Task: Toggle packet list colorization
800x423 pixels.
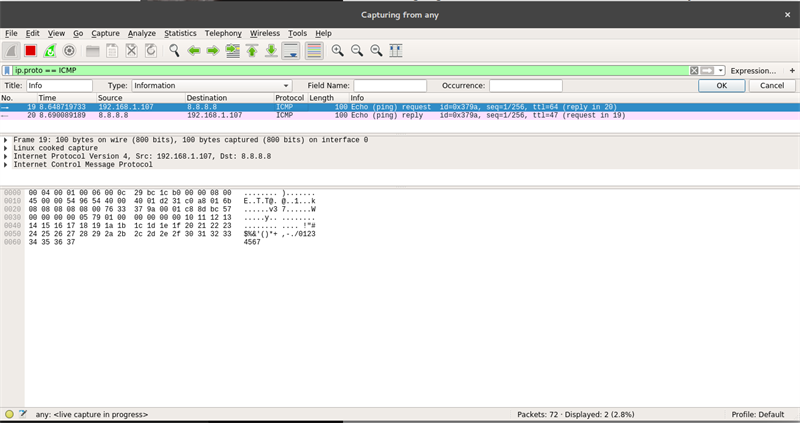Action: (313, 50)
